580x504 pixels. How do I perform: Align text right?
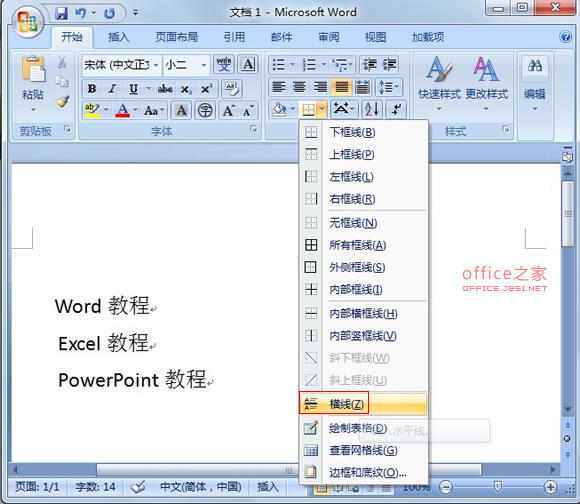tap(320, 87)
